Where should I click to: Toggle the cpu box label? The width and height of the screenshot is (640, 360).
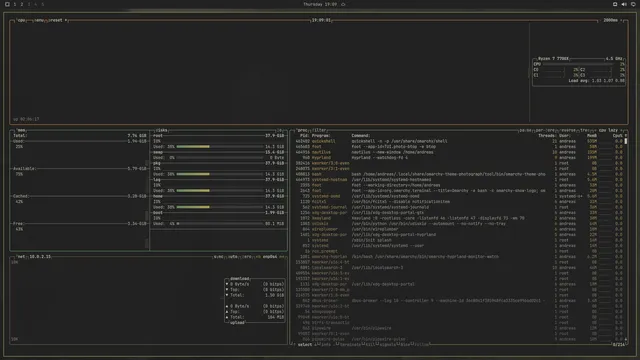[x=21, y=20]
